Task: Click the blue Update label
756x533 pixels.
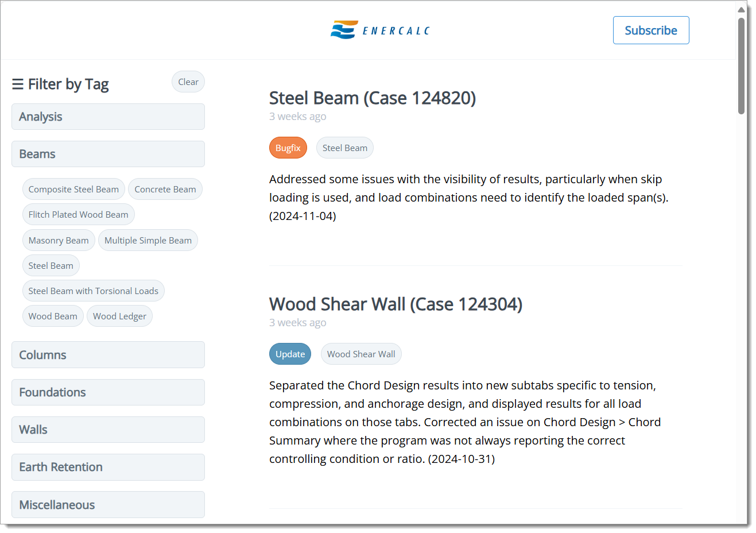Action: click(x=290, y=354)
